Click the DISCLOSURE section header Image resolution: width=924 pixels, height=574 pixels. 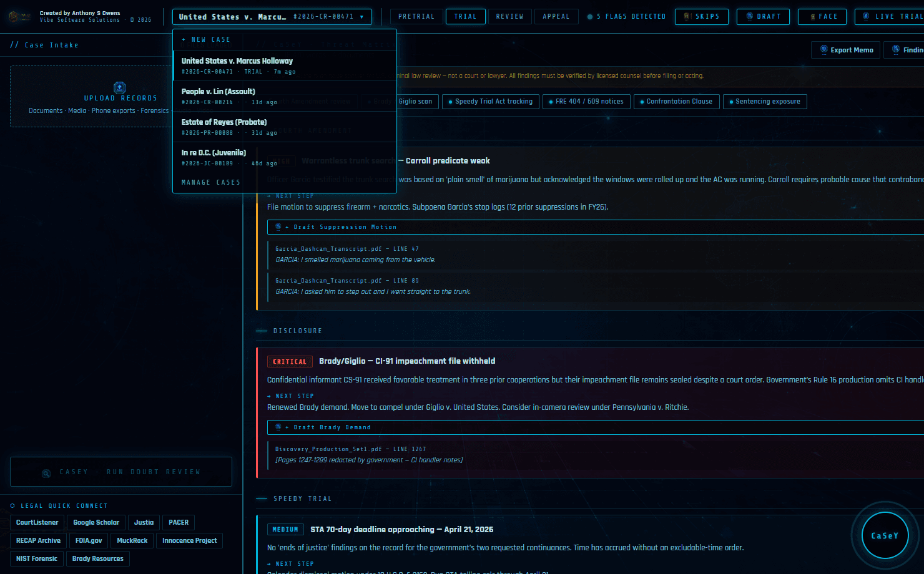coord(298,331)
